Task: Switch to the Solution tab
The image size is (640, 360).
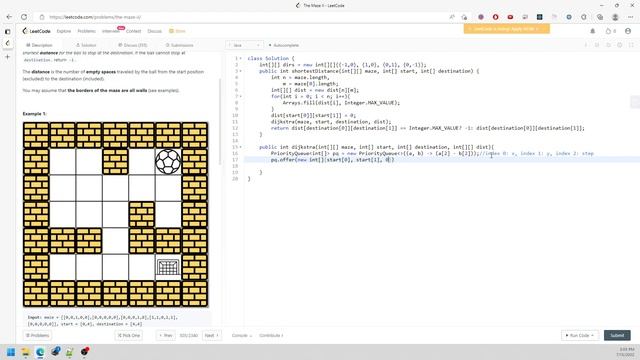Action: 86,45
